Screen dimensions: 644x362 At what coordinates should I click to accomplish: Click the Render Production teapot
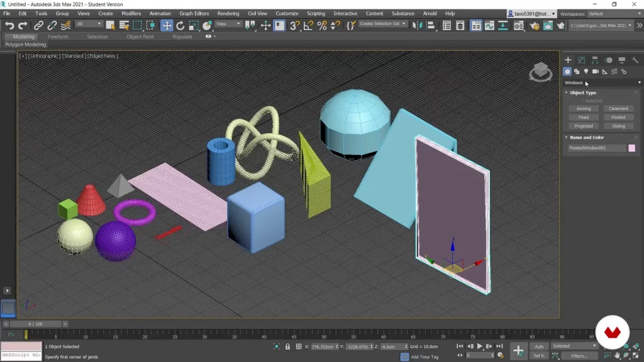tap(560, 25)
